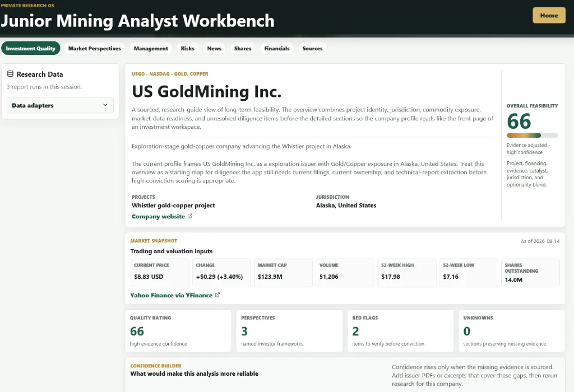Open the Company website link

[158, 217]
